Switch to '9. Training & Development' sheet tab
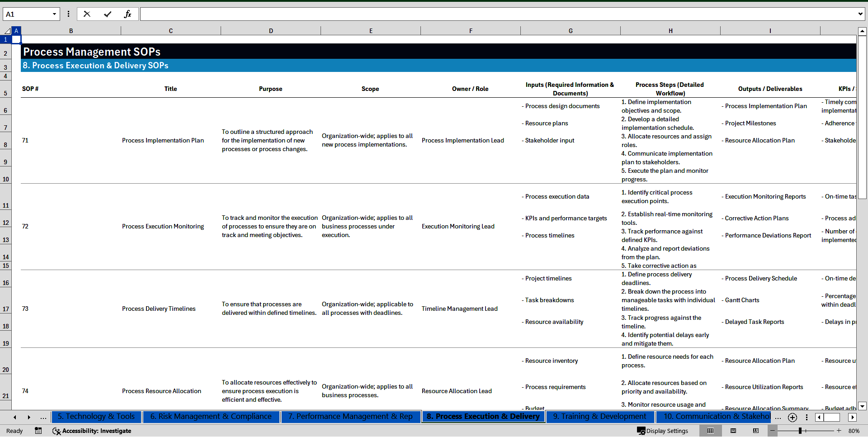Viewport: 868px width, 437px height. pyautogui.click(x=599, y=416)
